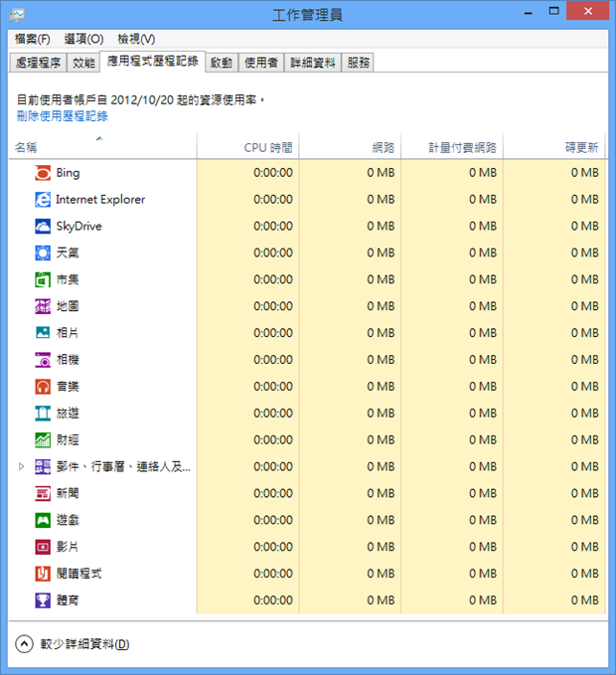Click the 影片 video app icon
This screenshot has height=675, width=616.
click(x=43, y=547)
